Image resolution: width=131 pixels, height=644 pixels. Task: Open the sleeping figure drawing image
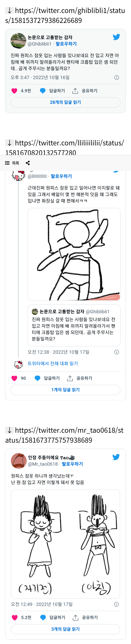pos(74,254)
